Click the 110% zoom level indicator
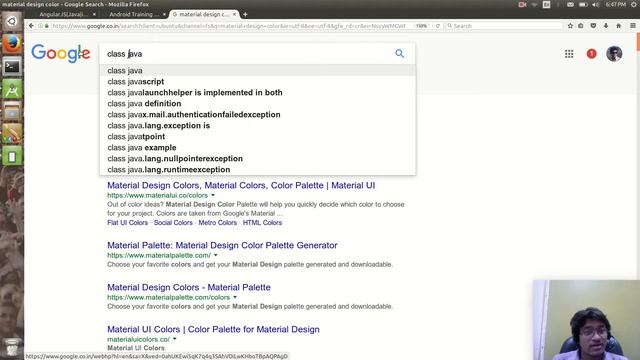640x360 pixels. point(421,26)
